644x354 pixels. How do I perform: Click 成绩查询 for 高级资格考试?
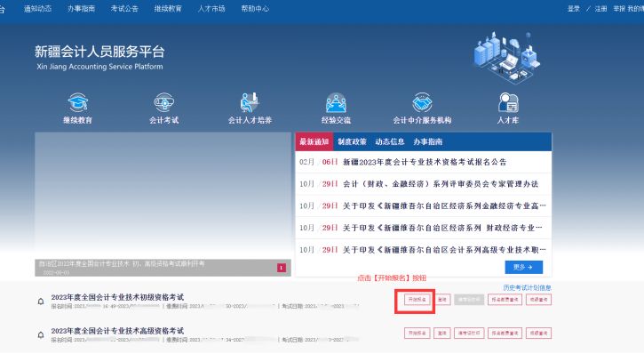(x=538, y=333)
